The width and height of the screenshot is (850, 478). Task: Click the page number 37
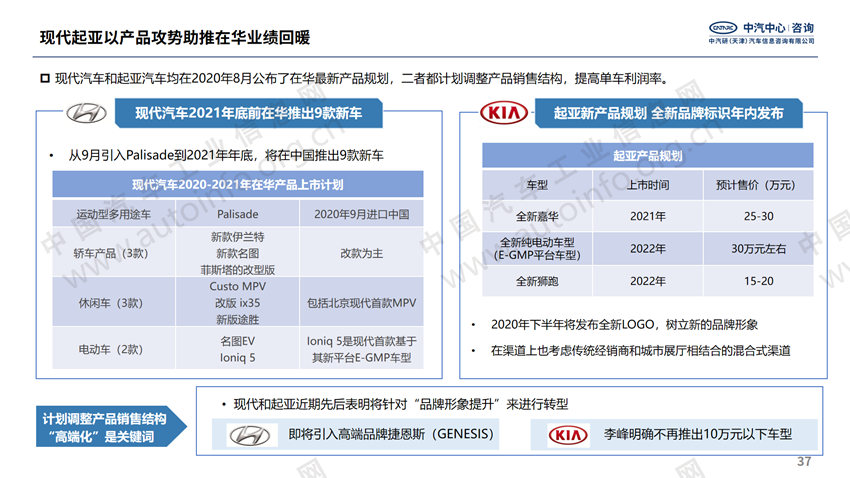click(804, 461)
